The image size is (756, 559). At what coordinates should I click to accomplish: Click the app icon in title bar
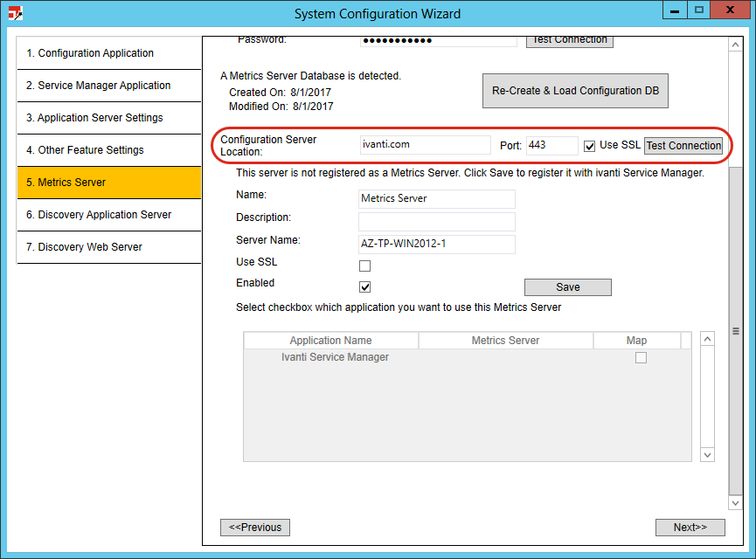coord(14,13)
